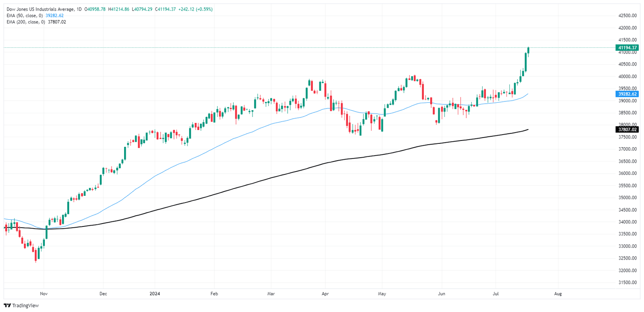Click the TradingView text link

pos(26,306)
